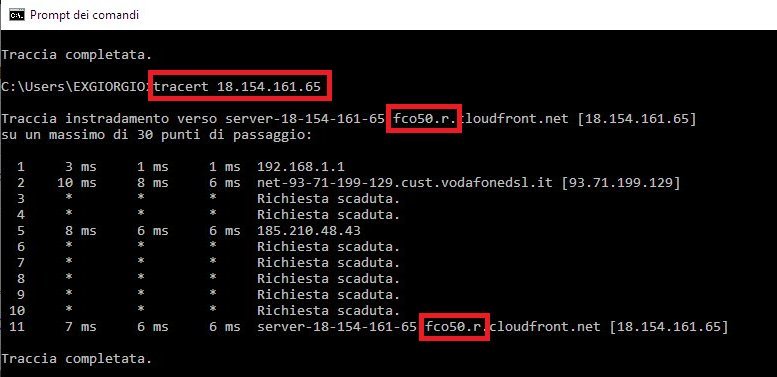Click the 'fco50.r.' highlight on hop 11
Screen dimensions: 777x377
pyautogui.click(x=454, y=326)
